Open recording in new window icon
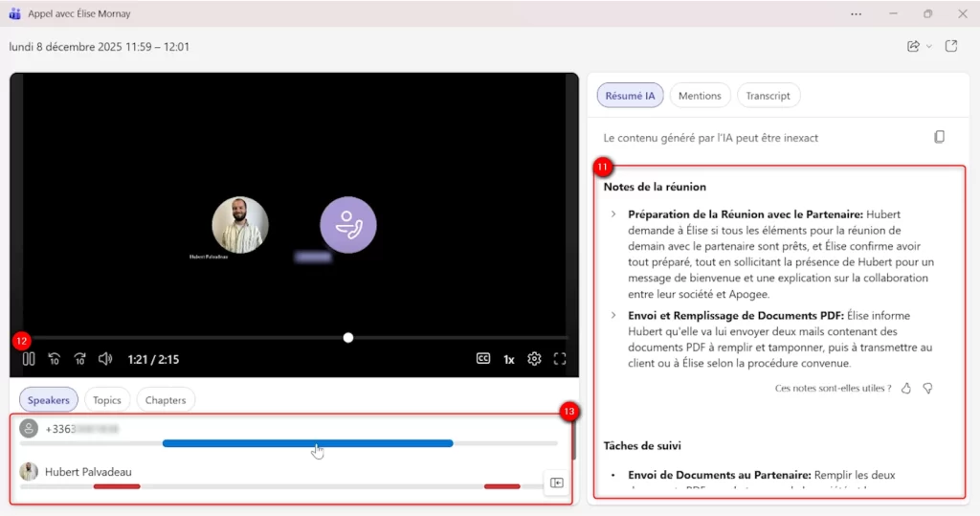Screen dimensions: 980x516 (951, 46)
